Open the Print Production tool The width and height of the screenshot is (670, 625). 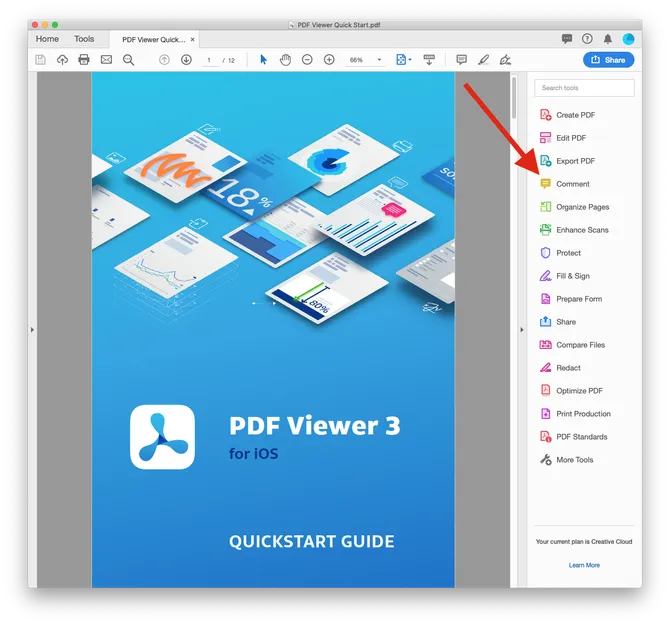pyautogui.click(x=575, y=414)
